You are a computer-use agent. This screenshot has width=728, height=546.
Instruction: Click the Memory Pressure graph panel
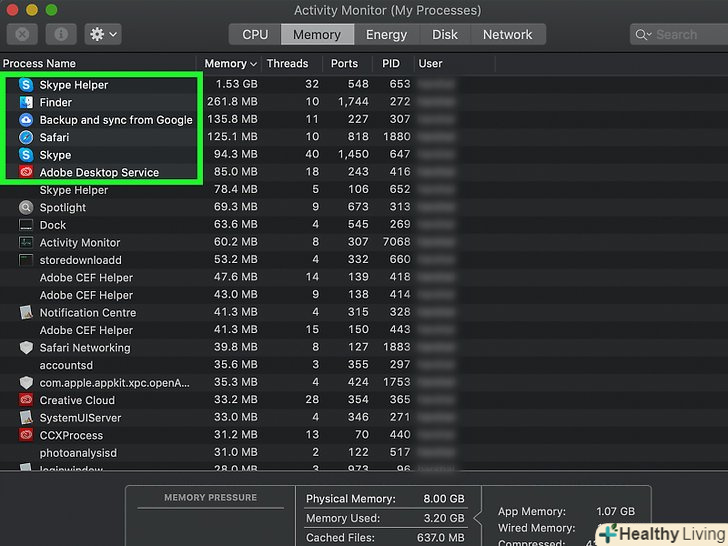click(x=210, y=520)
